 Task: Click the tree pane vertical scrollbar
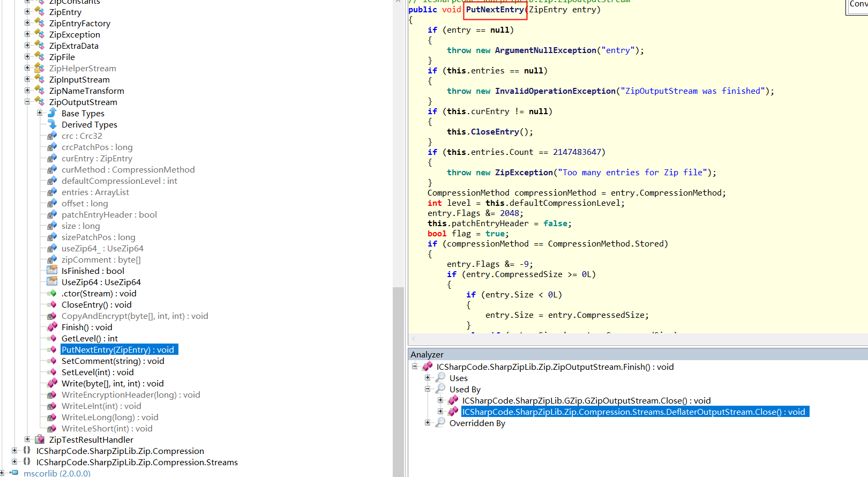pos(398,382)
